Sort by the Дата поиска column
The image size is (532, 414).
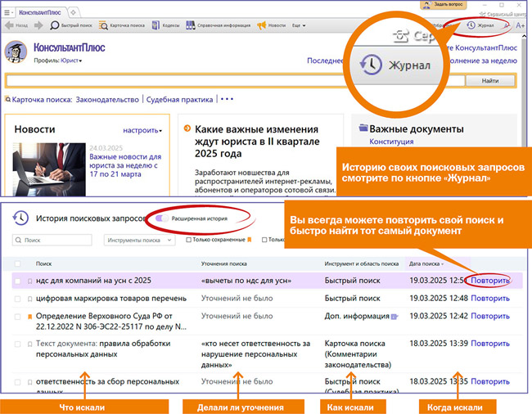[x=426, y=263]
